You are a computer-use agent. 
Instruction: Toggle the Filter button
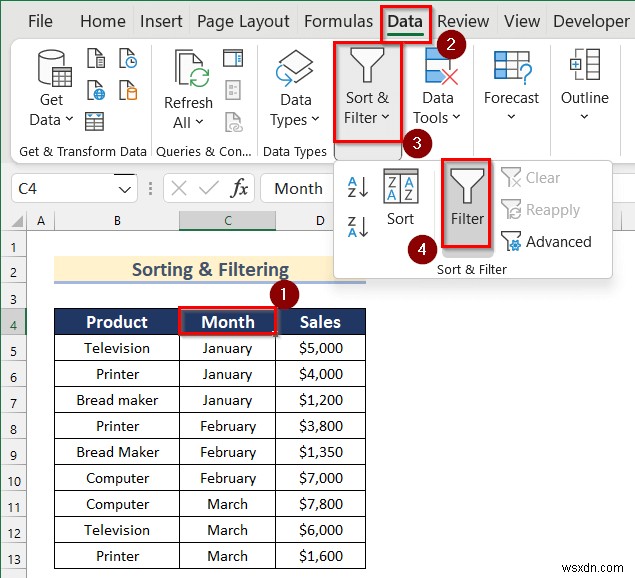coord(467,203)
